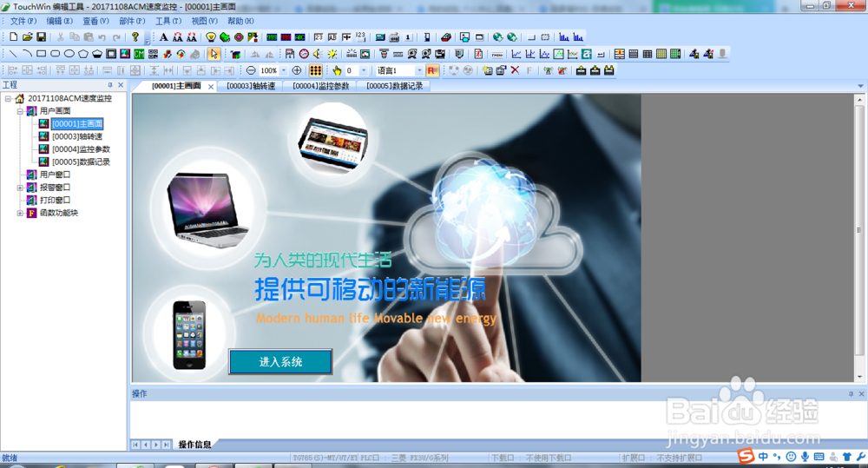Create a new project file
The height and width of the screenshot is (468, 868).
click(13, 37)
